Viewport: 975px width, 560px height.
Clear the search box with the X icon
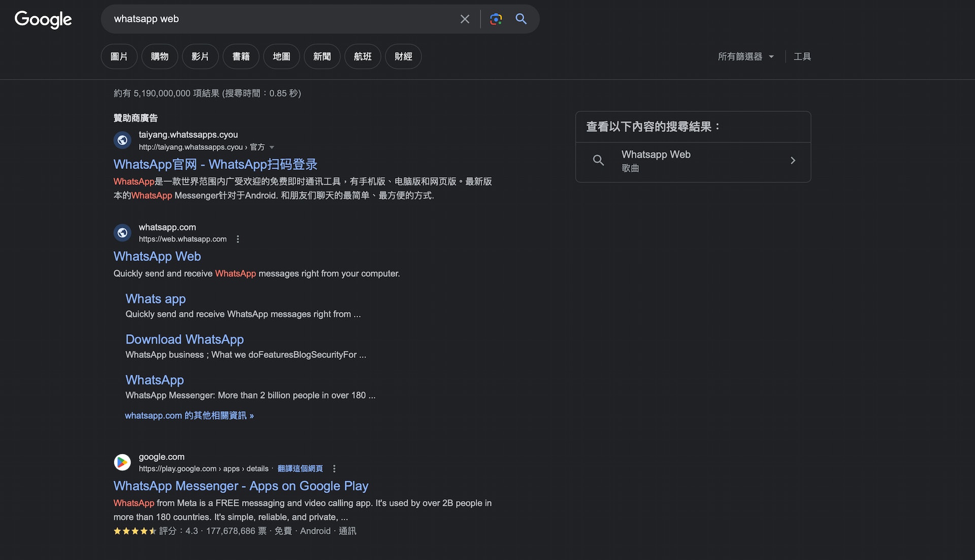point(465,19)
